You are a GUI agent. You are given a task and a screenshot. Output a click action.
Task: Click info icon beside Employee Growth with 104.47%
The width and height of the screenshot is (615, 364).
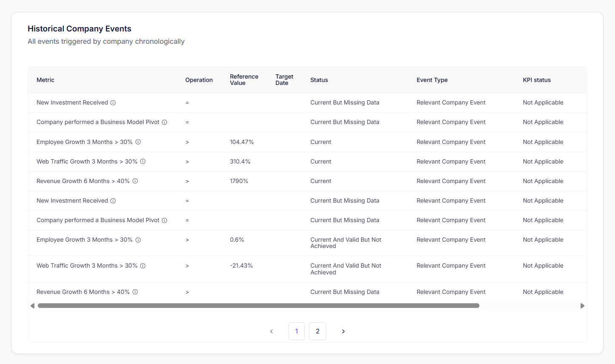tap(138, 142)
